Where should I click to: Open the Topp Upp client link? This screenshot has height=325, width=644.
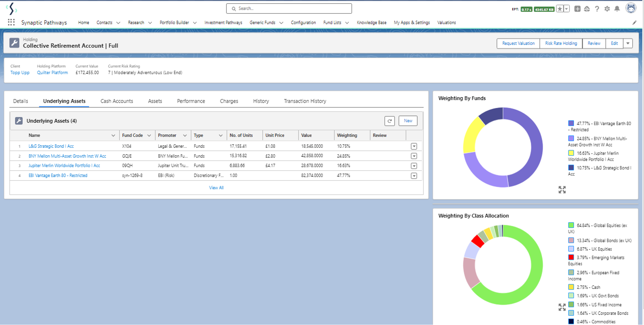click(20, 73)
